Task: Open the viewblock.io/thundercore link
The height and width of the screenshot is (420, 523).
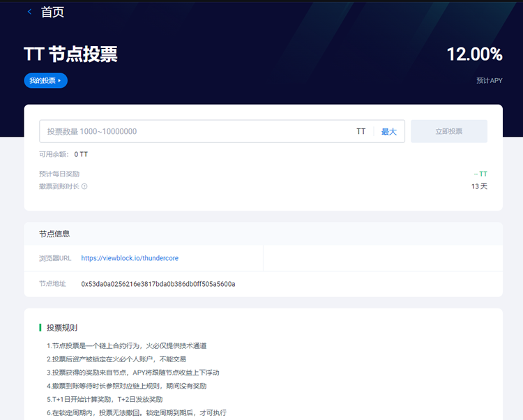Action: tap(130, 258)
